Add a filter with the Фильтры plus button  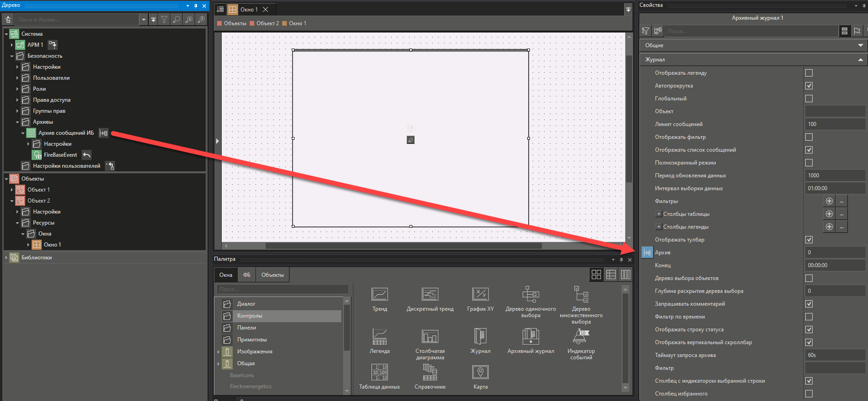coord(829,201)
